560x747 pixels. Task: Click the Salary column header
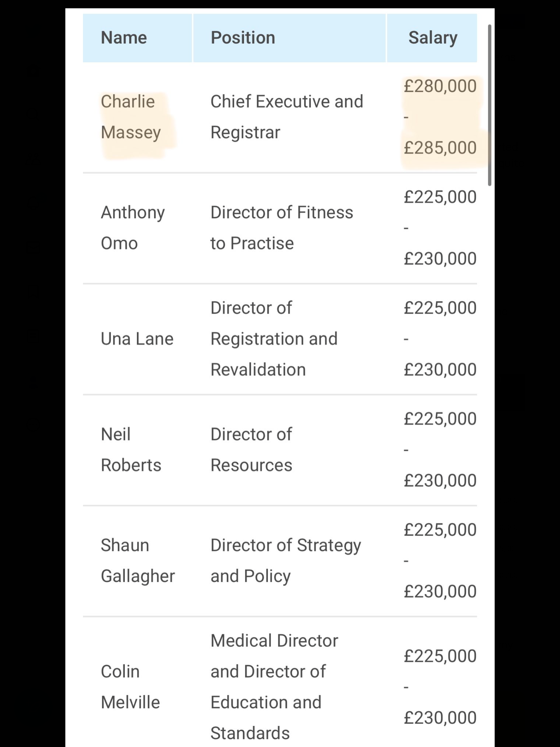tap(432, 38)
